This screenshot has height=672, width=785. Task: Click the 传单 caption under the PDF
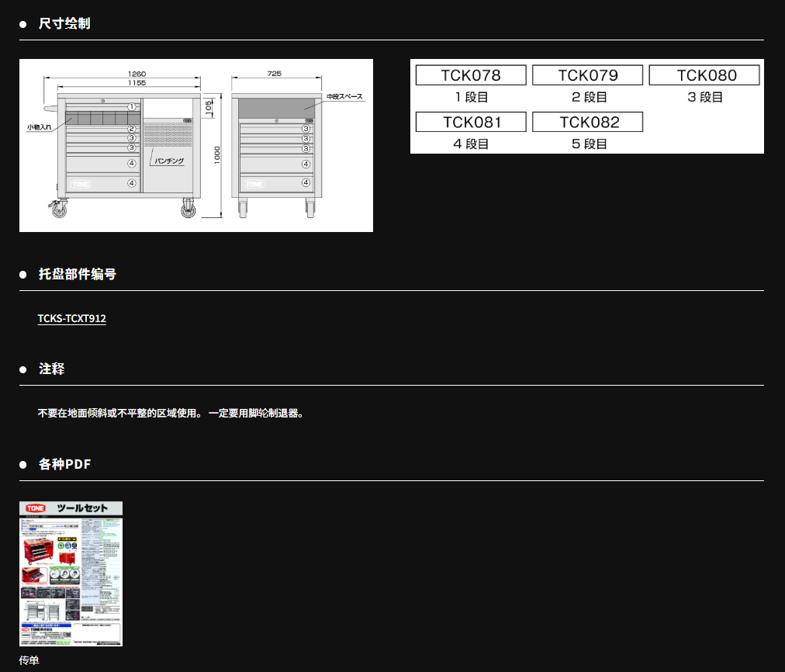click(x=29, y=660)
